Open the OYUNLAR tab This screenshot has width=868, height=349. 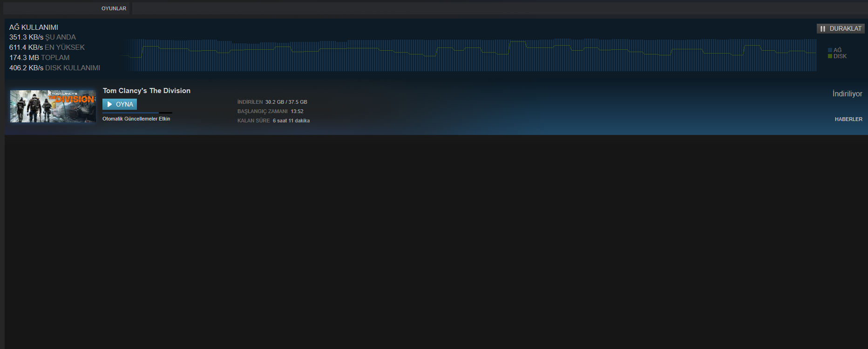(x=114, y=8)
